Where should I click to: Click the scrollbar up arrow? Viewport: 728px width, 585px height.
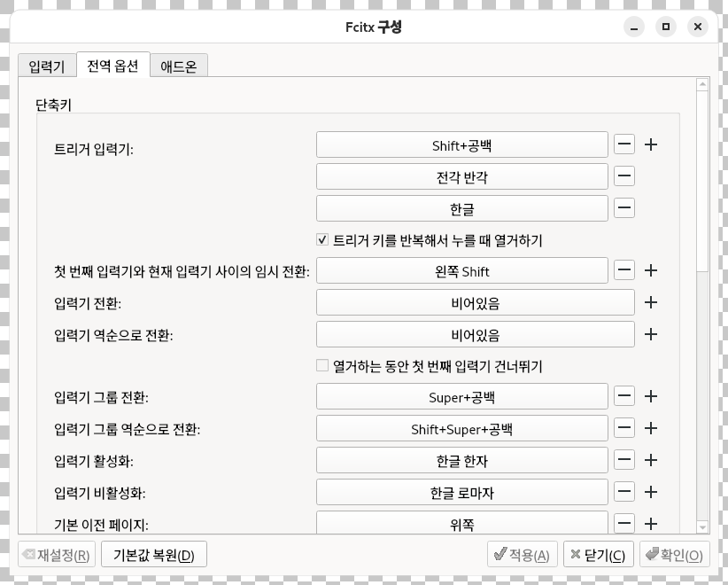[702, 84]
